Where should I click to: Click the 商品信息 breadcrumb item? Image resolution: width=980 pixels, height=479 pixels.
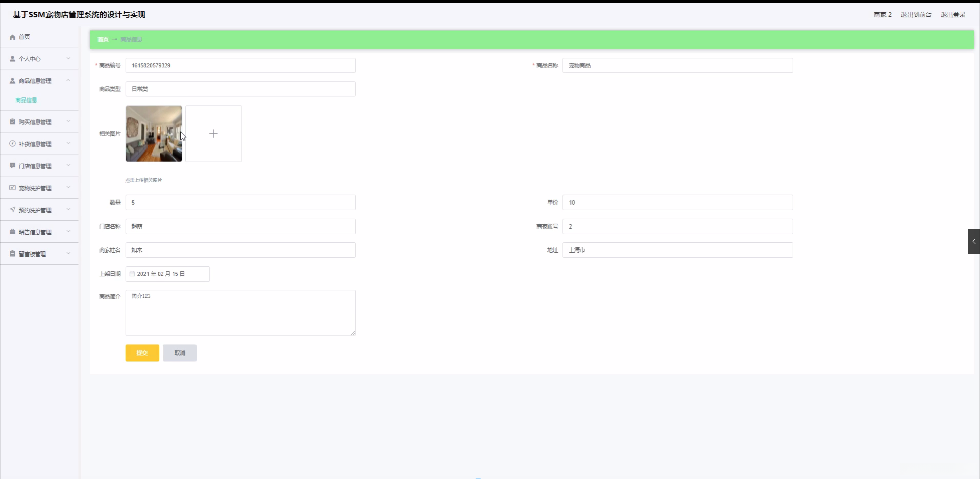pyautogui.click(x=131, y=39)
